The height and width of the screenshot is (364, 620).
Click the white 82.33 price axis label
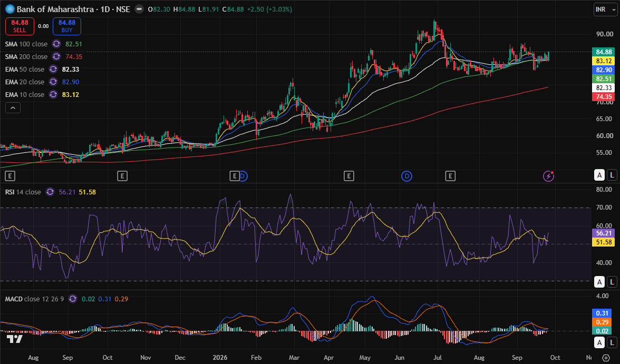(x=604, y=88)
